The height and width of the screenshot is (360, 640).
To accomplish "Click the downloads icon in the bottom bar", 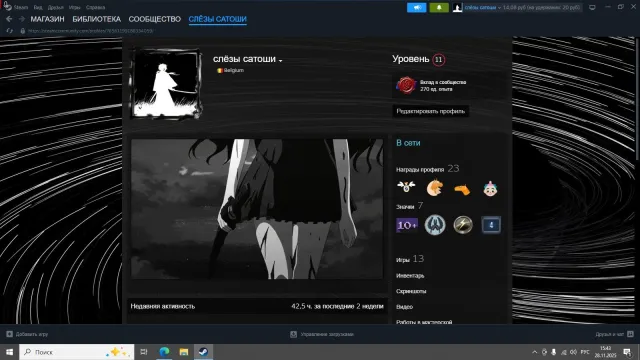I will (x=293, y=334).
